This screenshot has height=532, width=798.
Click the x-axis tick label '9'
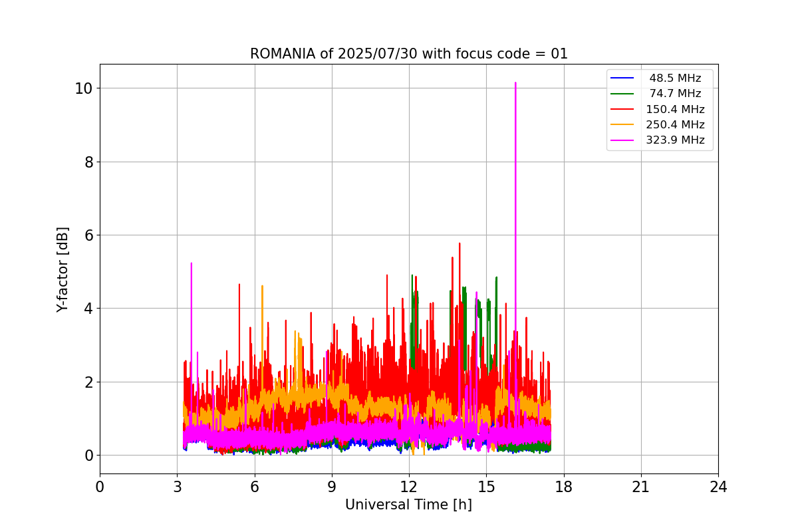[332, 487]
